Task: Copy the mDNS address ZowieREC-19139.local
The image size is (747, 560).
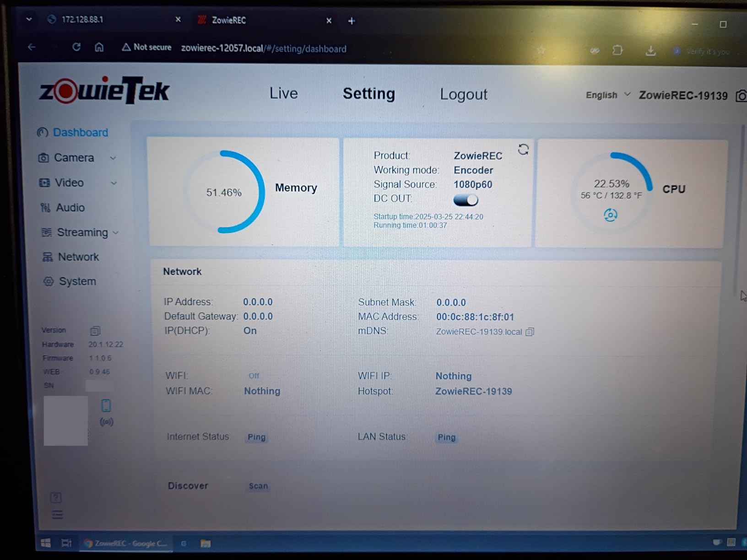Action: point(530,332)
